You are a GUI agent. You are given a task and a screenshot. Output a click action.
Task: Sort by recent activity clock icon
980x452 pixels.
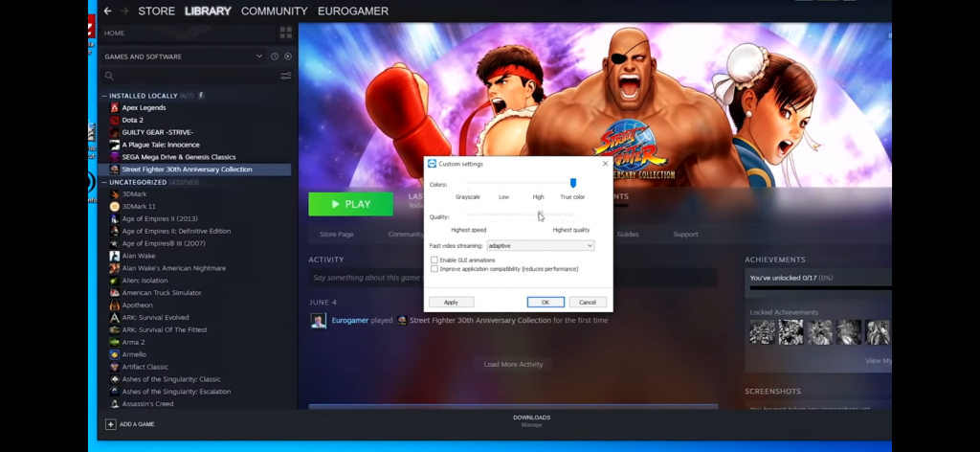click(275, 56)
